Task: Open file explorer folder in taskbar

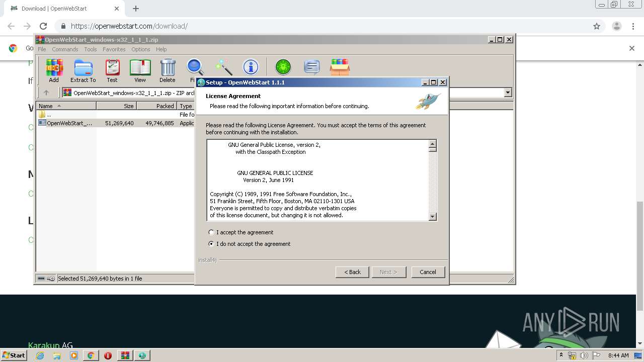Action: [57, 355]
